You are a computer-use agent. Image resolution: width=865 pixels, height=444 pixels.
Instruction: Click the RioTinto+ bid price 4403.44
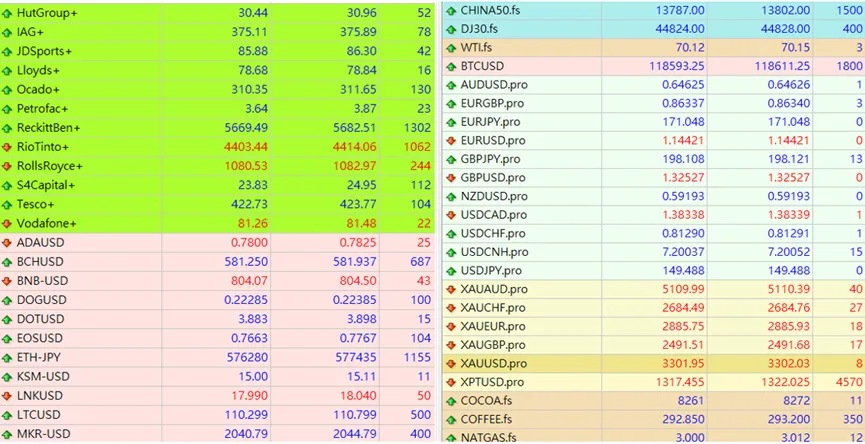pyautogui.click(x=245, y=147)
